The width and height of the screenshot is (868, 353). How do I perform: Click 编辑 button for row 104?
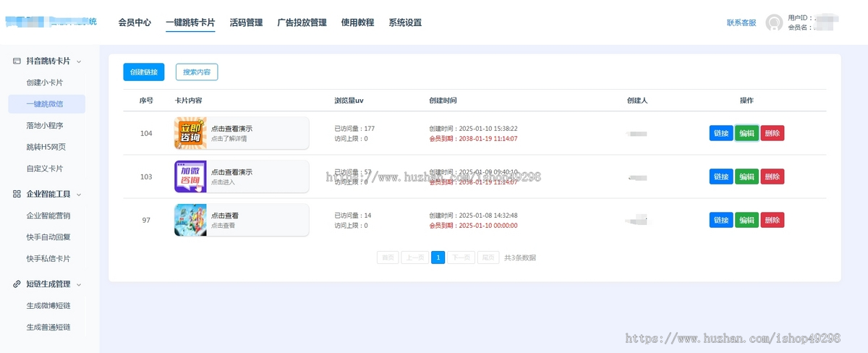[x=746, y=133]
